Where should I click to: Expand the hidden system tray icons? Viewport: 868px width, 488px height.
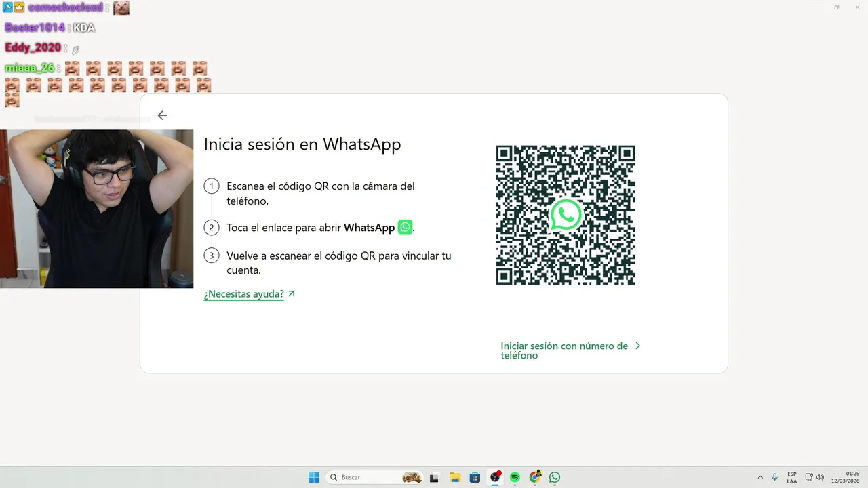[x=760, y=477]
